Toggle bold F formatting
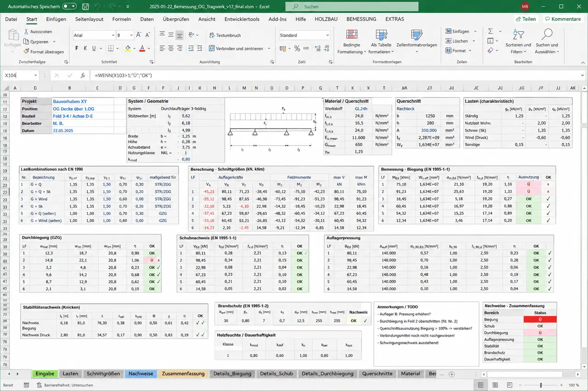 (x=77, y=48)
